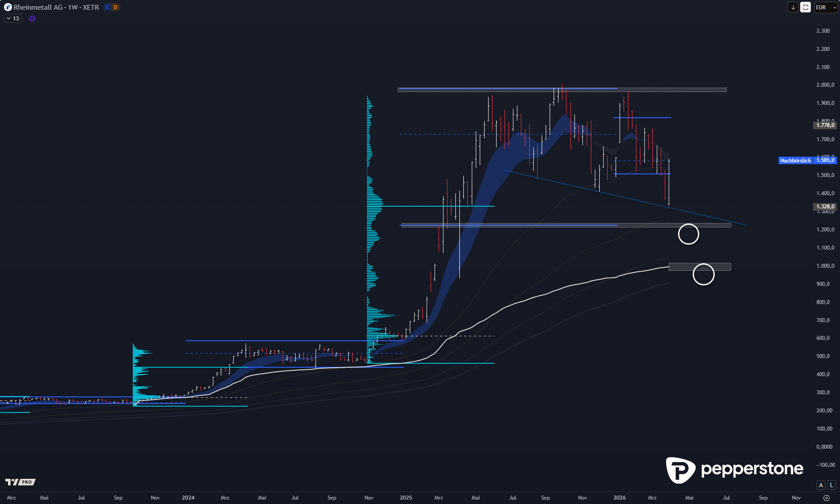
Task: Click the moon post-market session badge
Action: coord(107,7)
